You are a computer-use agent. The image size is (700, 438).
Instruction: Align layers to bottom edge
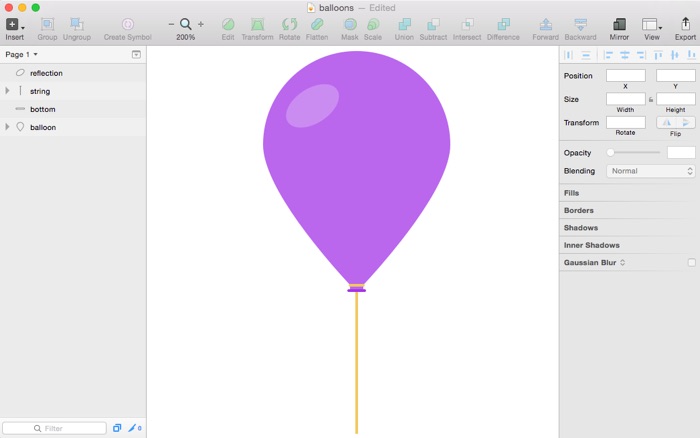pyautogui.click(x=691, y=55)
